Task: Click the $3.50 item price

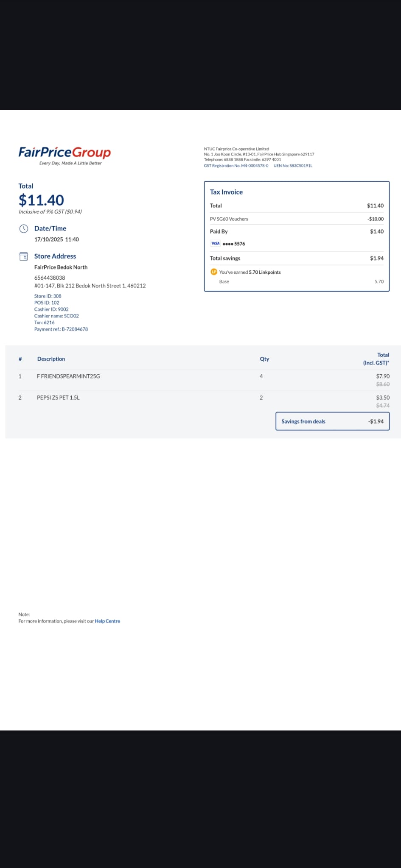Action: [x=383, y=398]
